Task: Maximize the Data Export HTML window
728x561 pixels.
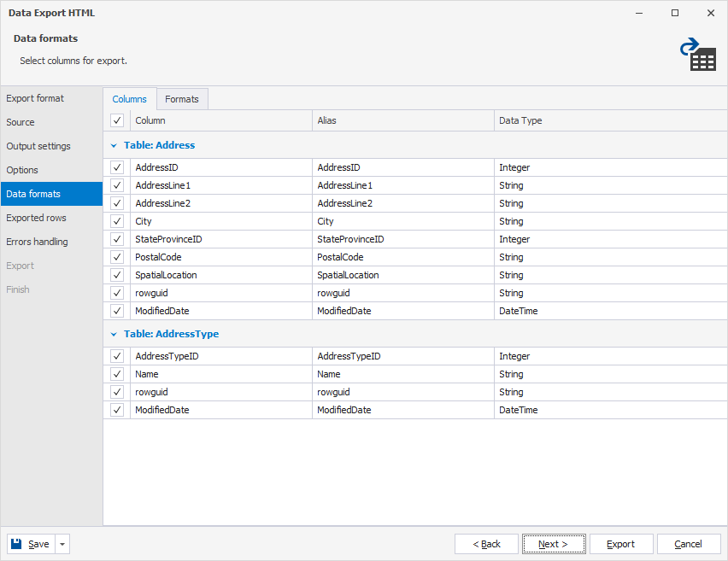Action: pyautogui.click(x=675, y=13)
